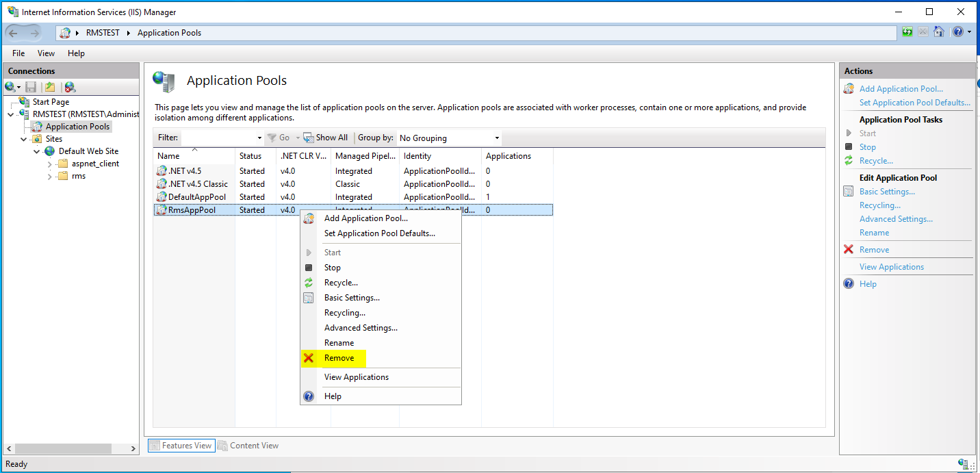Click the Stop icon in Actions pane

(x=849, y=147)
